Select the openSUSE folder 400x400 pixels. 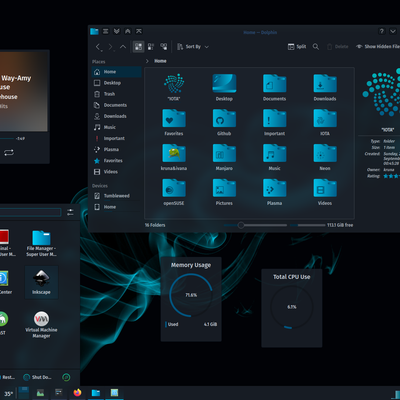[174, 192]
